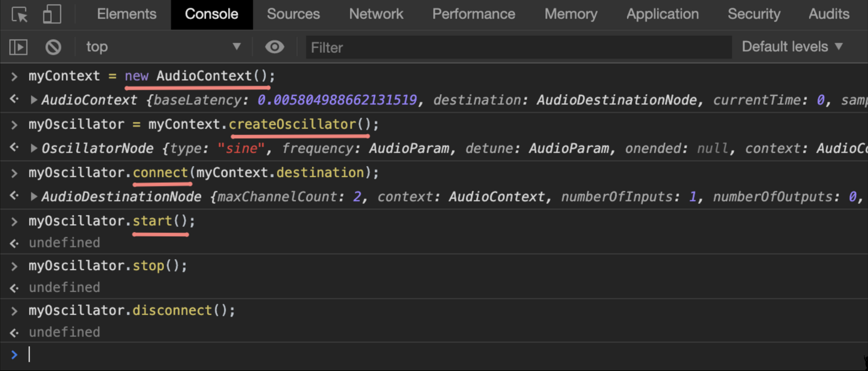This screenshot has width=868, height=371.
Task: Click the sine type value in OscillatorNode
Action: 241,148
